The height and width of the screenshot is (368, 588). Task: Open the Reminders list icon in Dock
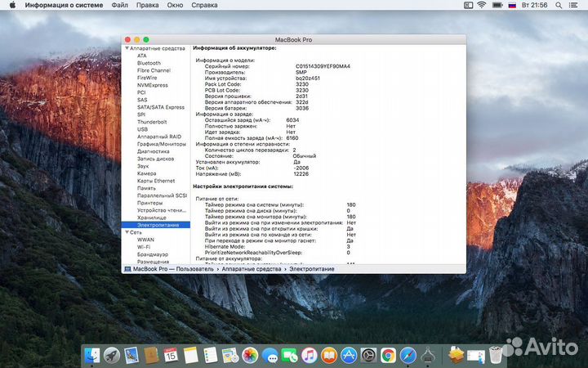211,355
